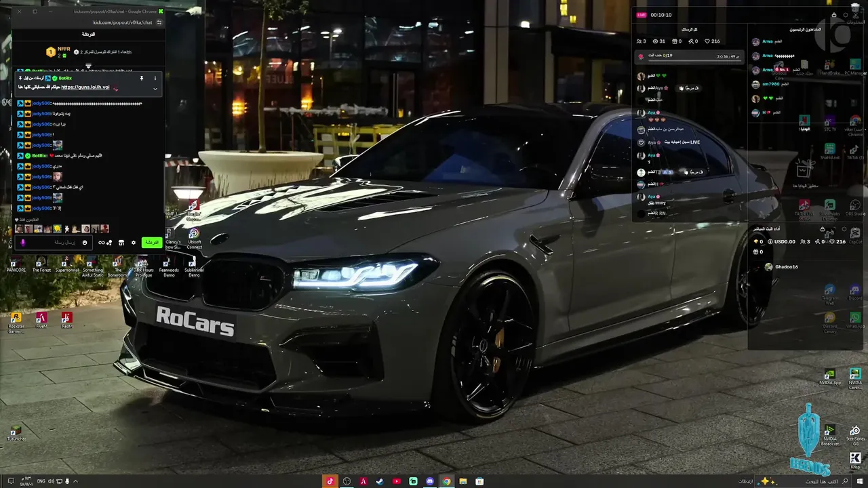Show hidden system tray icons
868x488 pixels.
tap(75, 481)
